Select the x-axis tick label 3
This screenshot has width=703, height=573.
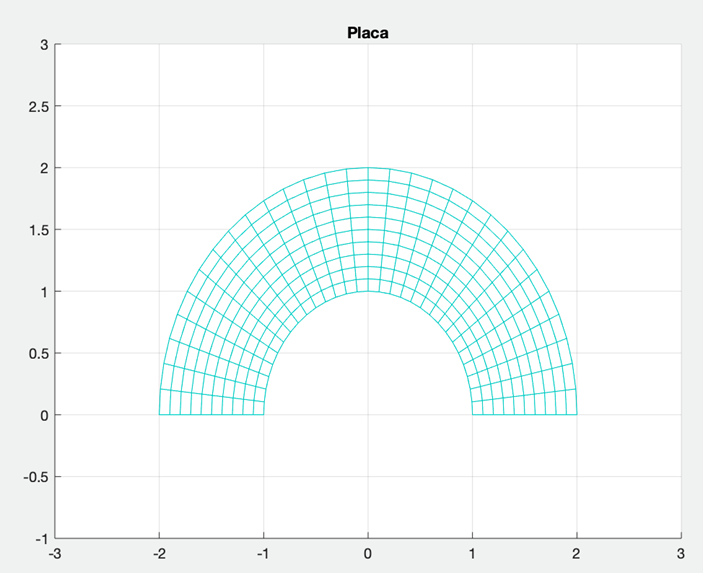680,553
